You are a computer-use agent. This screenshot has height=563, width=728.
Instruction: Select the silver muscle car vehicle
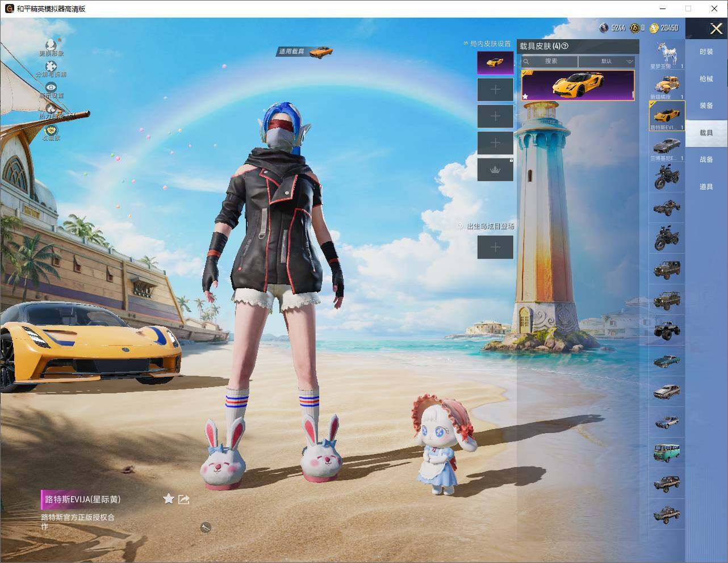(667, 391)
